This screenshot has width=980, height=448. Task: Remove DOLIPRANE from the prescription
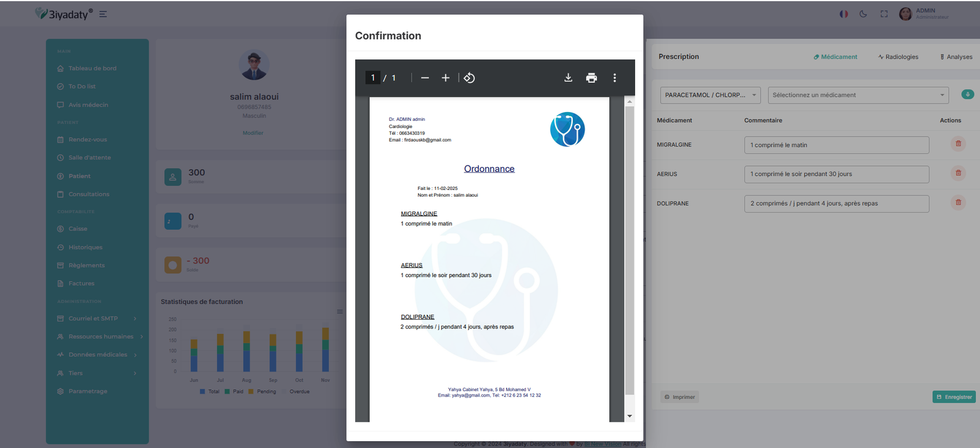(958, 203)
